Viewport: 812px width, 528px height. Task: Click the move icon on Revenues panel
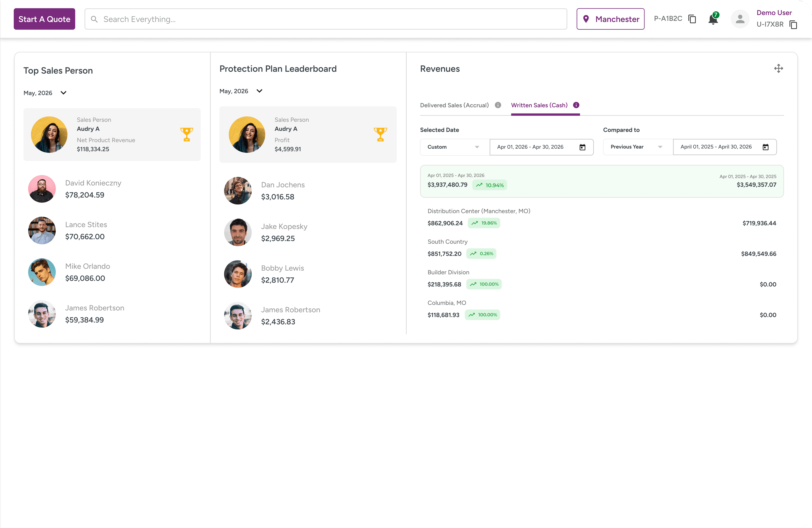pos(778,69)
